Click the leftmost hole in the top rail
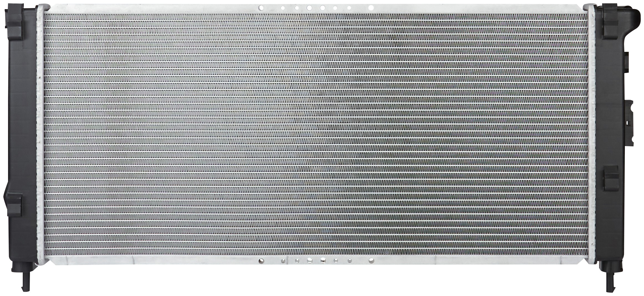The image size is (644, 296). click(261, 8)
